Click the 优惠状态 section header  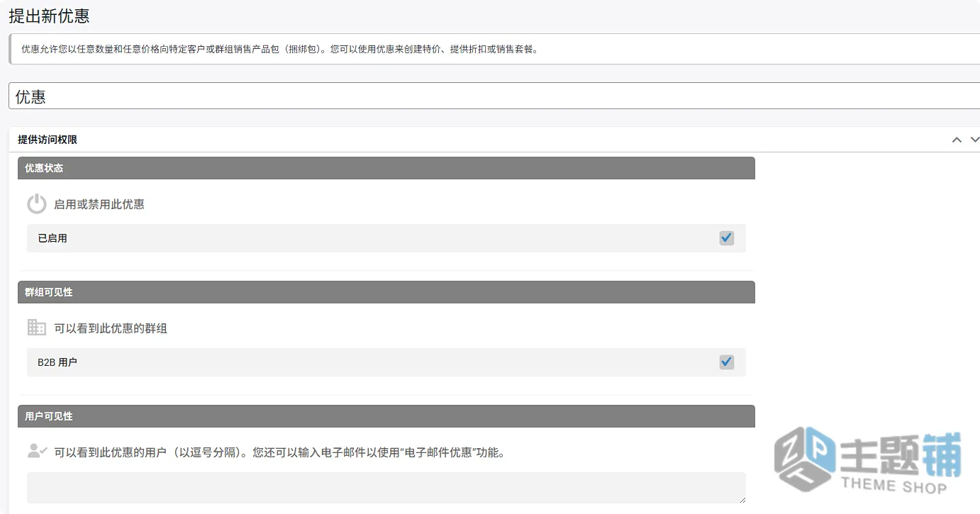(386, 168)
